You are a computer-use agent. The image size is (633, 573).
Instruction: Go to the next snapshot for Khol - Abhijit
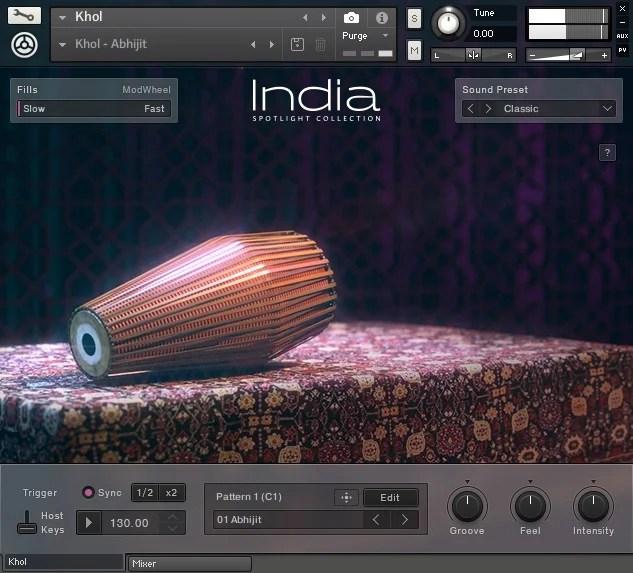click(x=272, y=44)
